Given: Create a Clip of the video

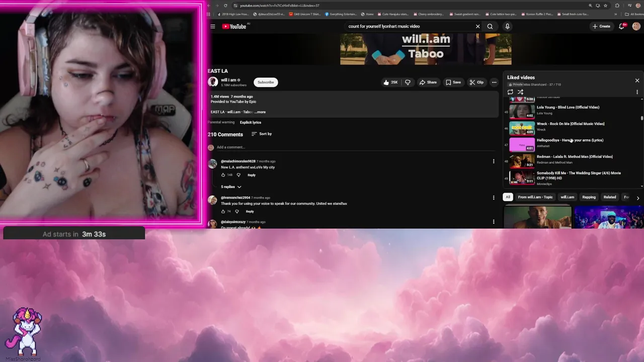Looking at the screenshot, I should [476, 82].
